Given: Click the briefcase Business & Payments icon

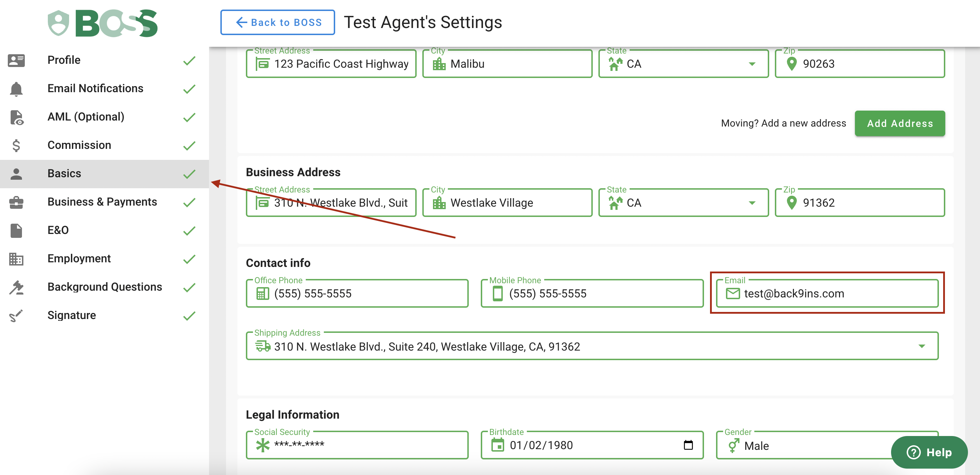Looking at the screenshot, I should coord(16,202).
